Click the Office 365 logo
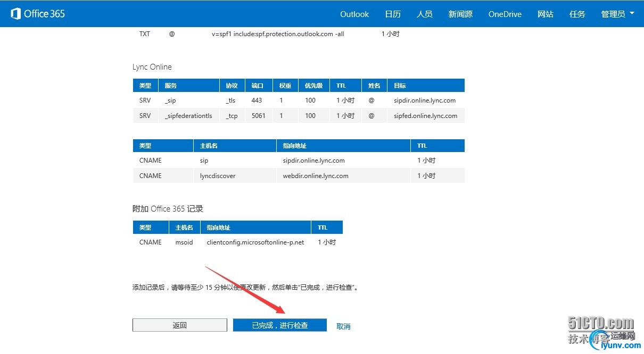 pos(38,14)
